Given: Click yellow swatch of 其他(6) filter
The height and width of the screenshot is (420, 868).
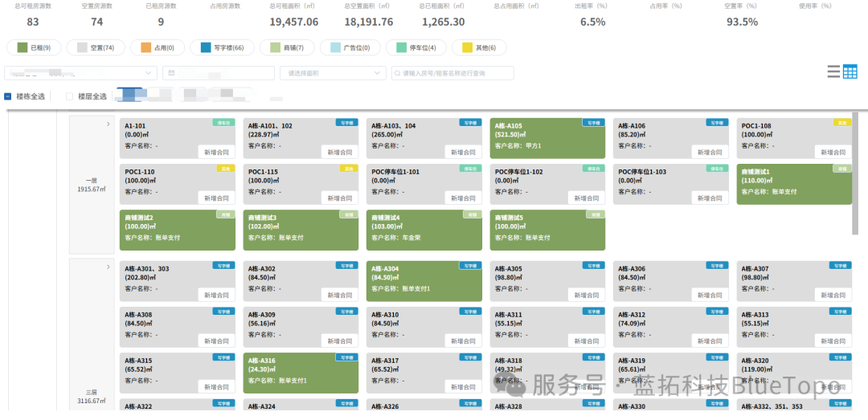Looking at the screenshot, I should point(467,48).
